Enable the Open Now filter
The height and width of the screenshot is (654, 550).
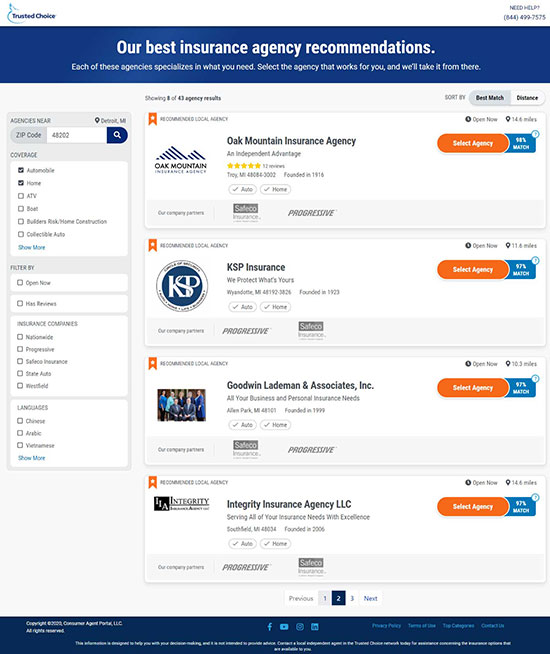pyautogui.click(x=20, y=282)
